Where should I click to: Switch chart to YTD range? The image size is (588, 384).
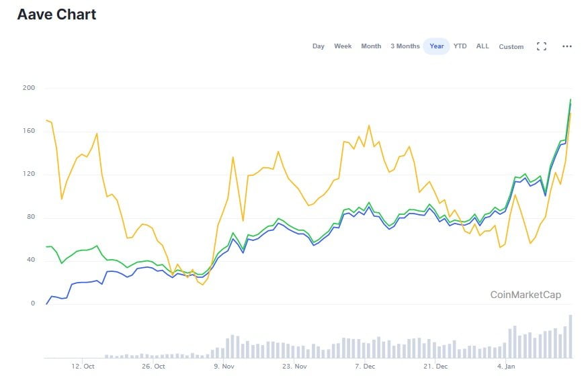[x=460, y=46]
